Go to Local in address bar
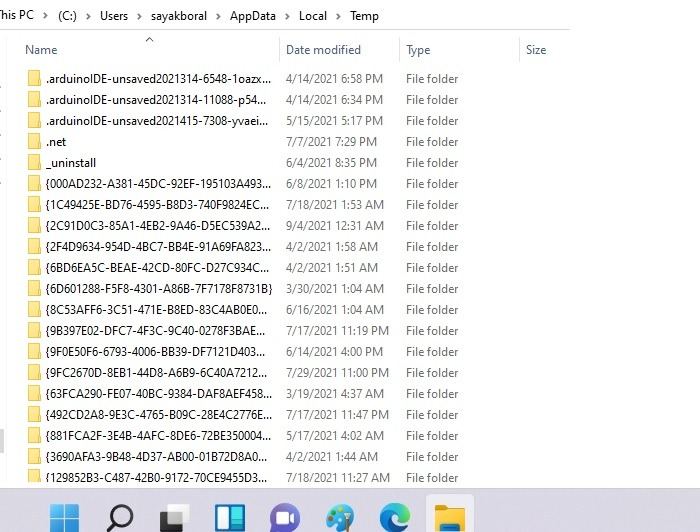Viewport: 700px width, 532px height. [x=313, y=16]
